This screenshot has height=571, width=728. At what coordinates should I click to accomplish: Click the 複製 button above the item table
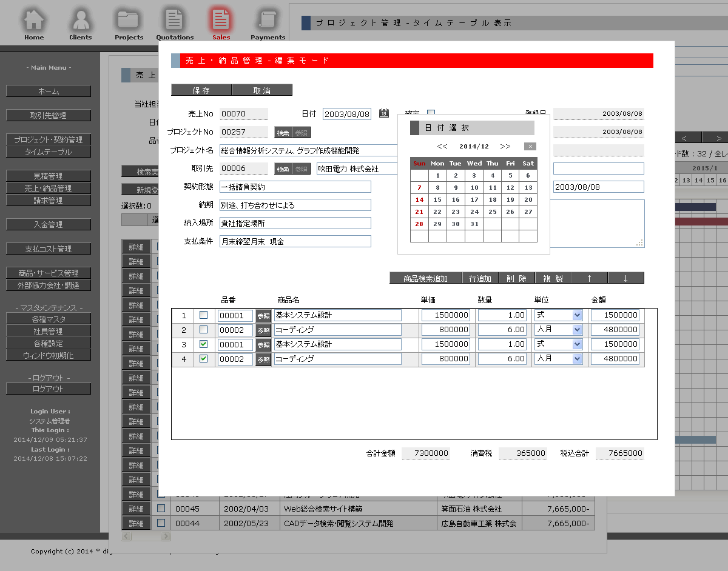[553, 278]
